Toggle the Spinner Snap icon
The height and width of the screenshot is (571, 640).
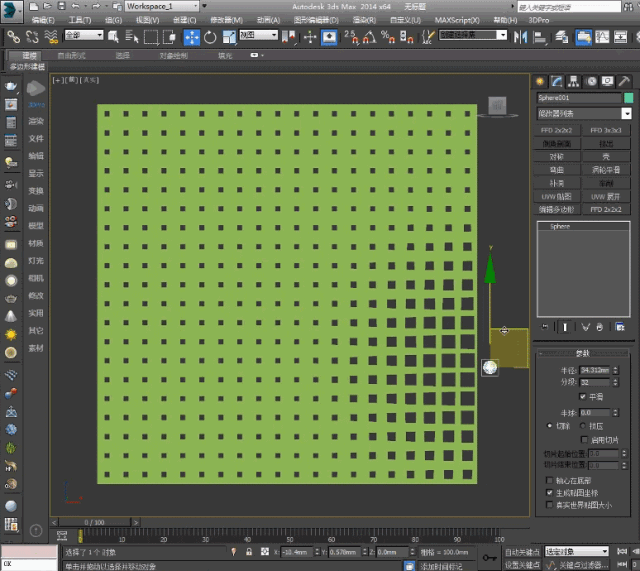407,37
